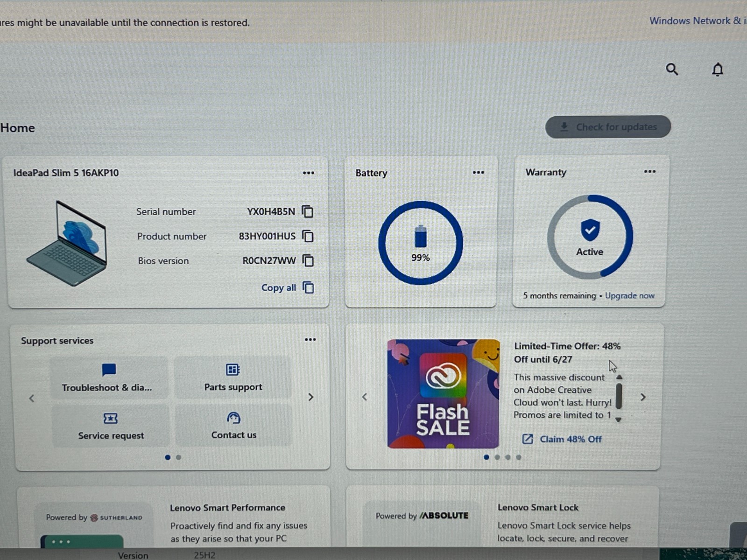Open Parts support tile
Viewport: 747px width, 560px height.
233,378
